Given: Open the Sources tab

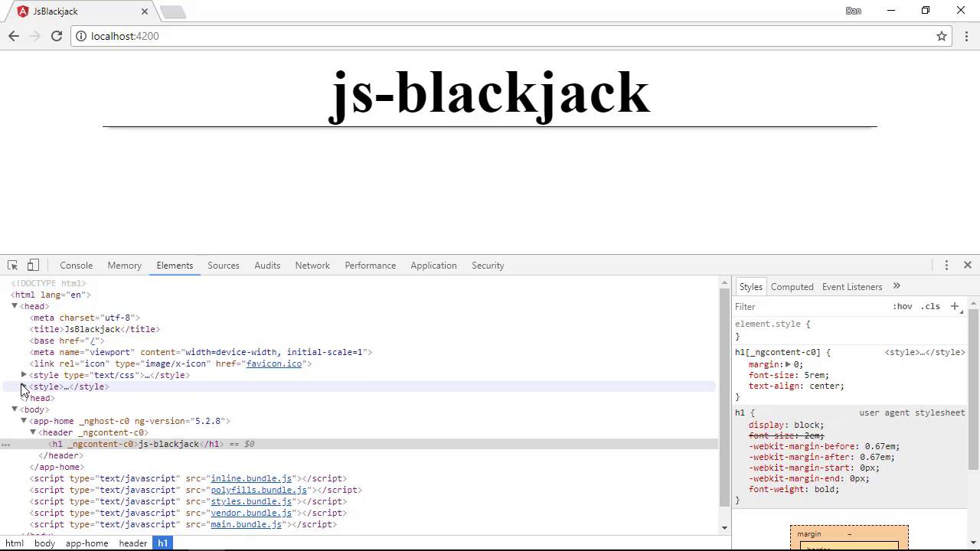Looking at the screenshot, I should coord(224,265).
